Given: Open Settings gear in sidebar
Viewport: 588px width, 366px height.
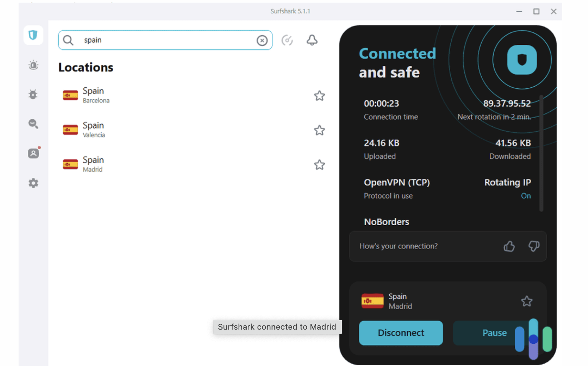Looking at the screenshot, I should tap(33, 183).
